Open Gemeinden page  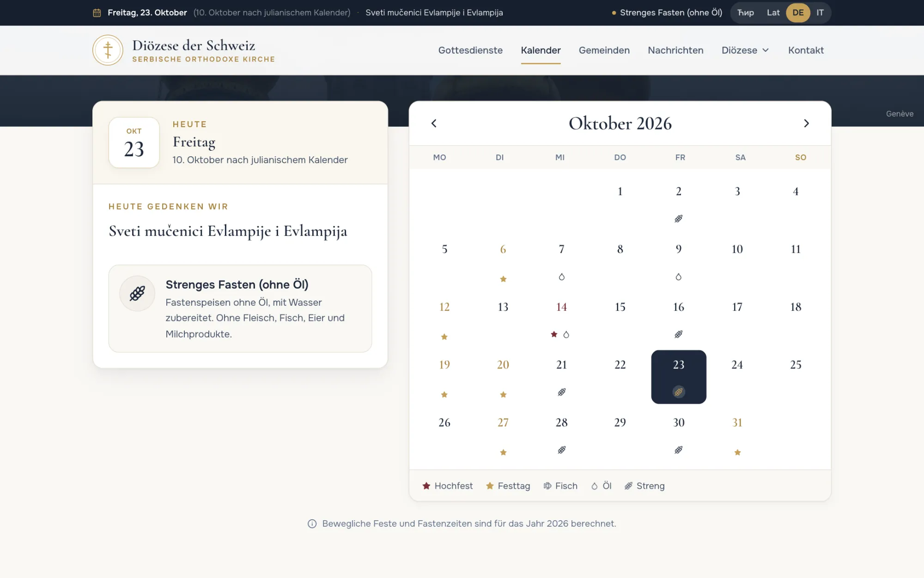[604, 50]
